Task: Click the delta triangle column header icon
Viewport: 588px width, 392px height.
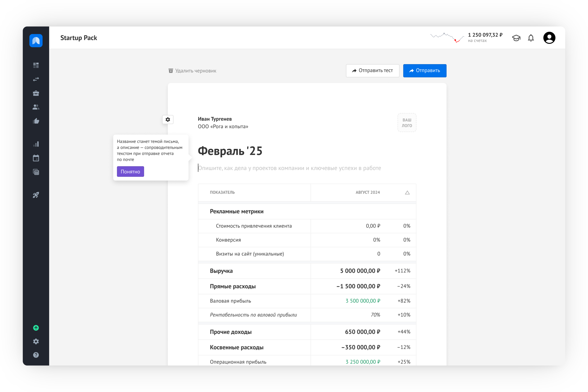Action: (x=407, y=193)
